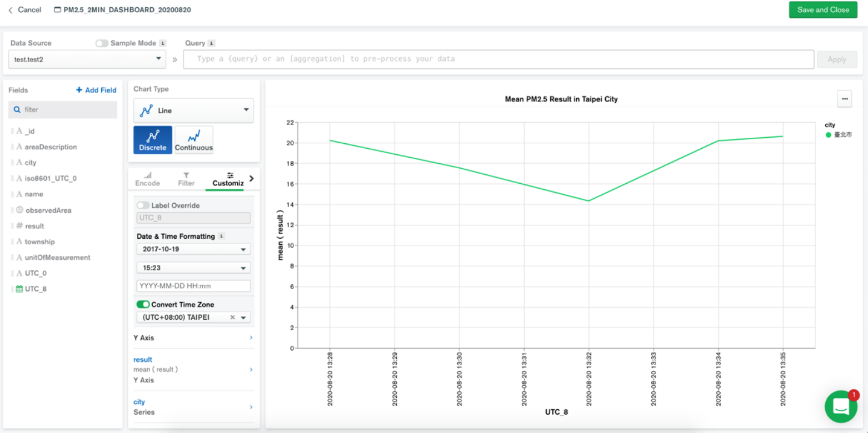Screen dimensions: 868x433
Task: Disable Sample Mode
Action: click(x=102, y=43)
